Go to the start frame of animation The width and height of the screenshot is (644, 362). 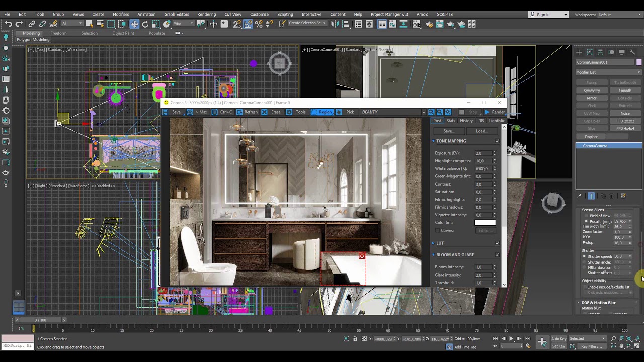495,339
